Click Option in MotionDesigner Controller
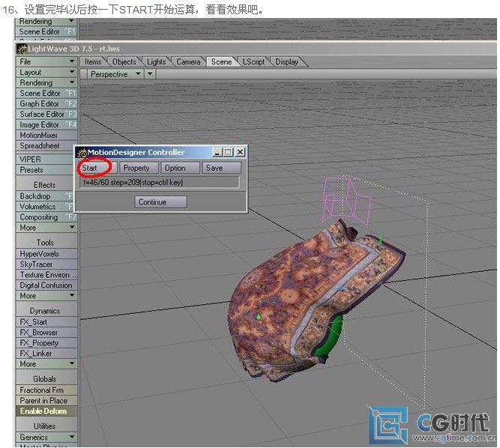 (180, 168)
